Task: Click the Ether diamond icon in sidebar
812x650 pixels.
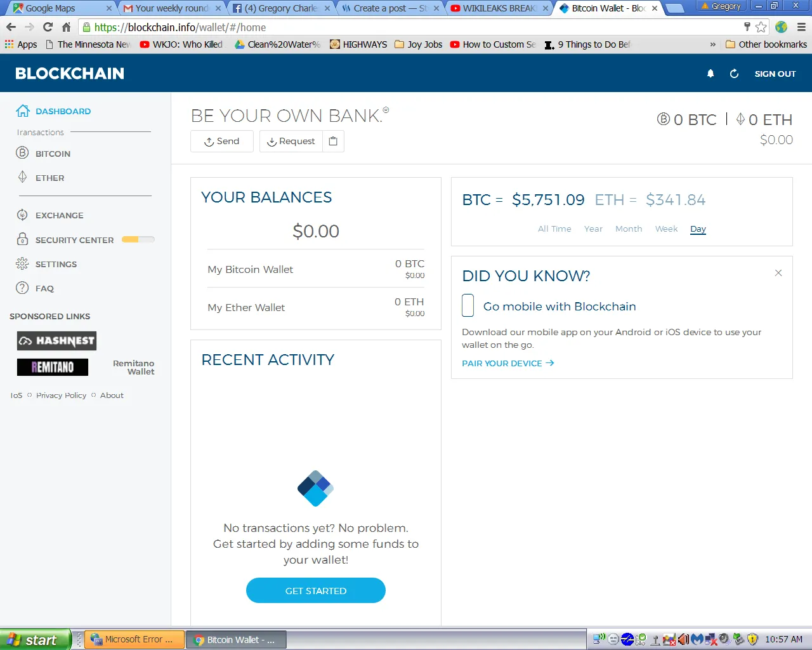Action: click(x=22, y=177)
